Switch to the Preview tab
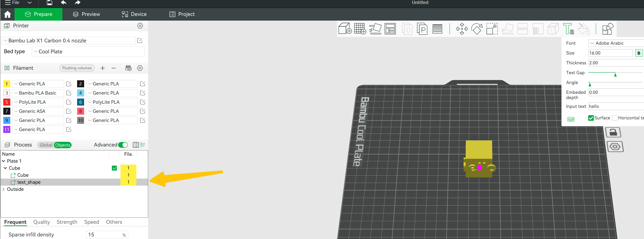This screenshot has width=644, height=239. 86,14
